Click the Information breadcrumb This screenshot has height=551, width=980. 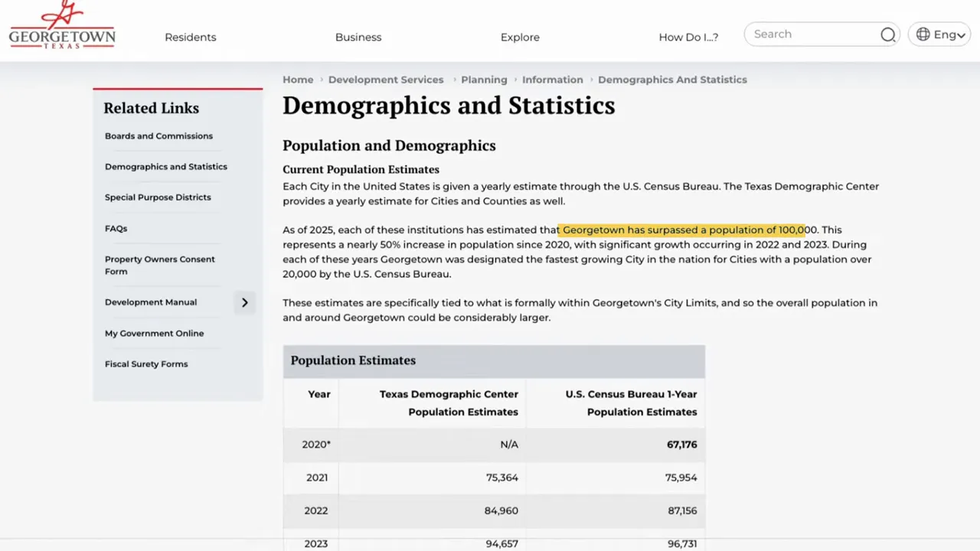pyautogui.click(x=552, y=80)
